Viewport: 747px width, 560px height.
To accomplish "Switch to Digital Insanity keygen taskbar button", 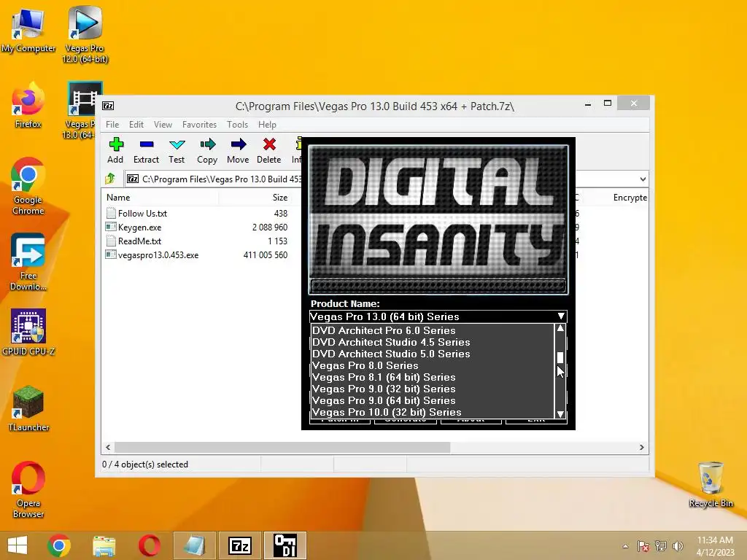I will (285, 545).
